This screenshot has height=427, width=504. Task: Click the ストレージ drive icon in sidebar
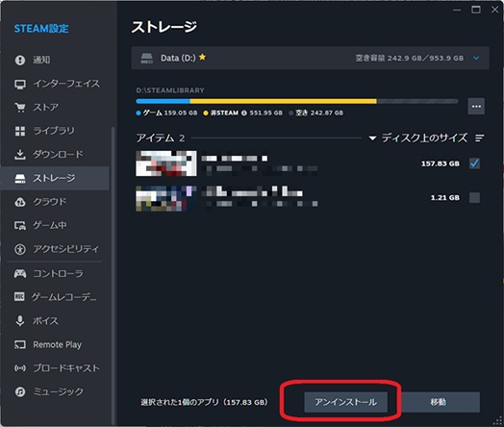click(20, 178)
